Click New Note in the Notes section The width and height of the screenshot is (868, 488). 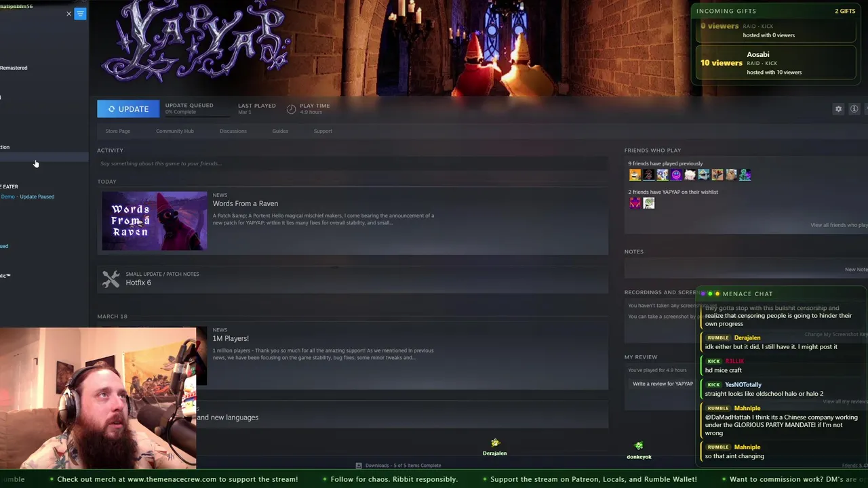pyautogui.click(x=856, y=269)
